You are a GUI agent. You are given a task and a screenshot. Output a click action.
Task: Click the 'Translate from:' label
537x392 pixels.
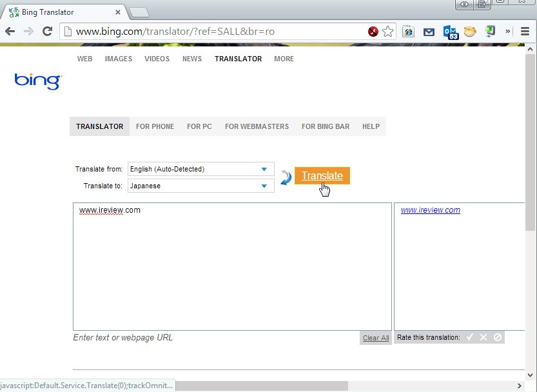(99, 169)
